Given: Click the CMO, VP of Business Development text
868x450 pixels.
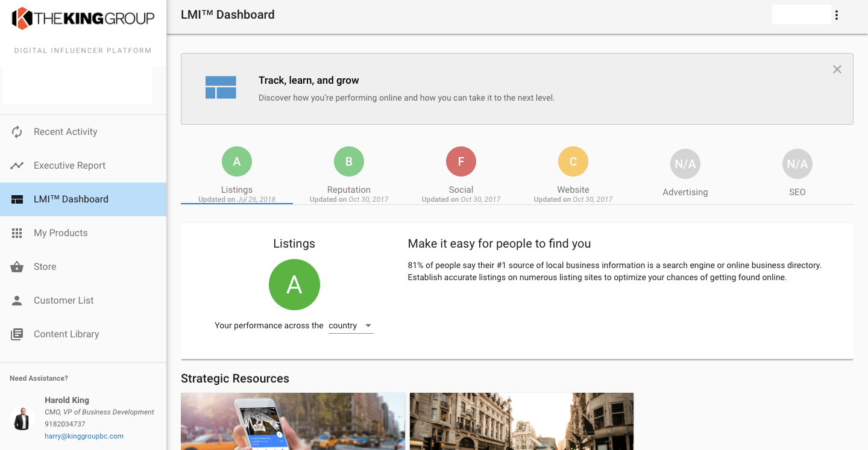Looking at the screenshot, I should point(99,412).
